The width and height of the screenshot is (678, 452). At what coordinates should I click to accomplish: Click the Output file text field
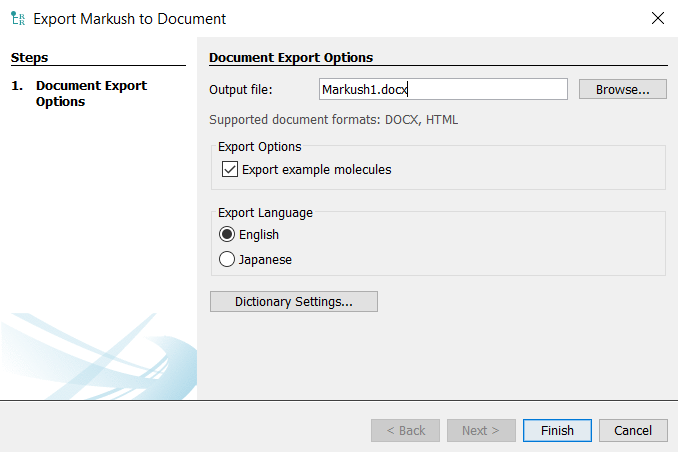point(442,89)
